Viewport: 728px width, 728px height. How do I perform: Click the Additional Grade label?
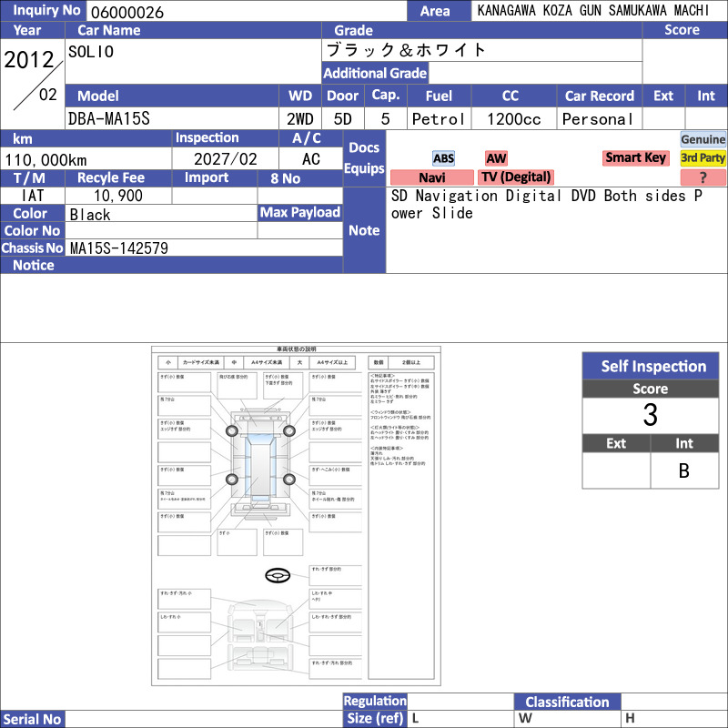click(375, 73)
